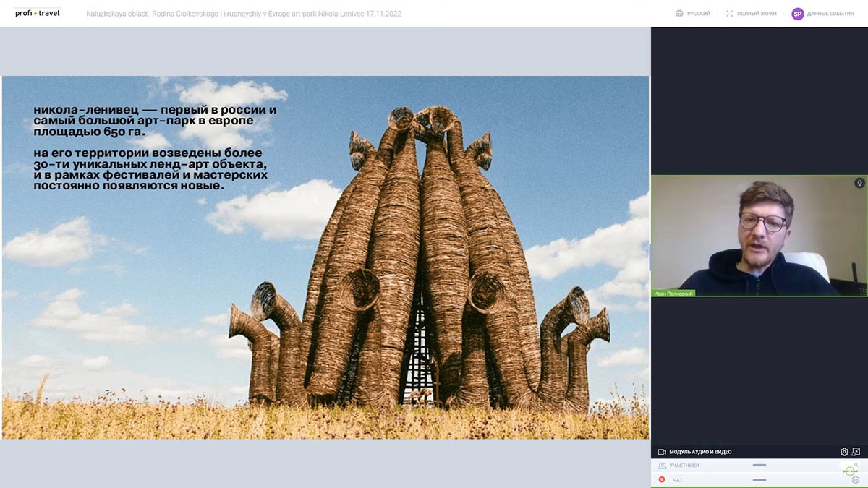Click the fullscreen arrows icon
This screenshot has height=488, width=868.
point(730,14)
